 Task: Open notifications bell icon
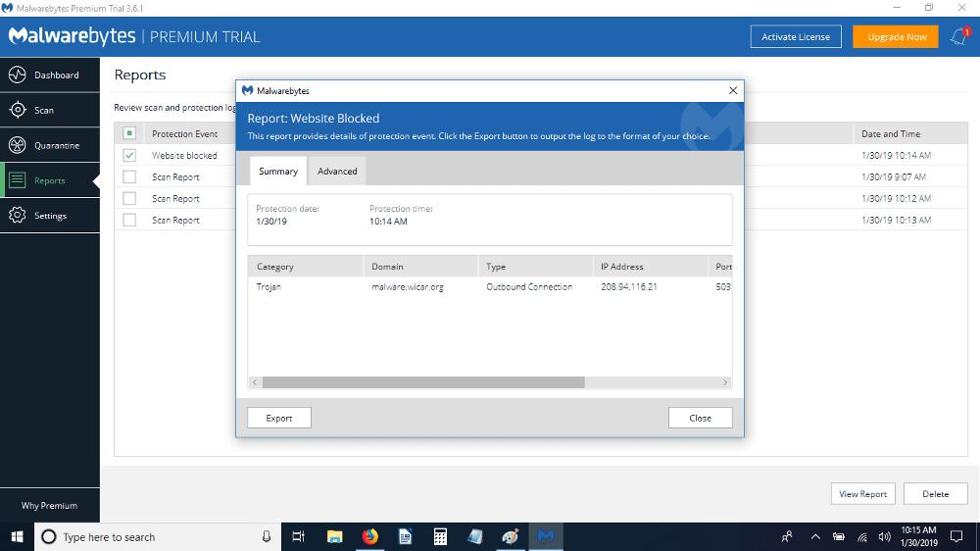point(959,36)
